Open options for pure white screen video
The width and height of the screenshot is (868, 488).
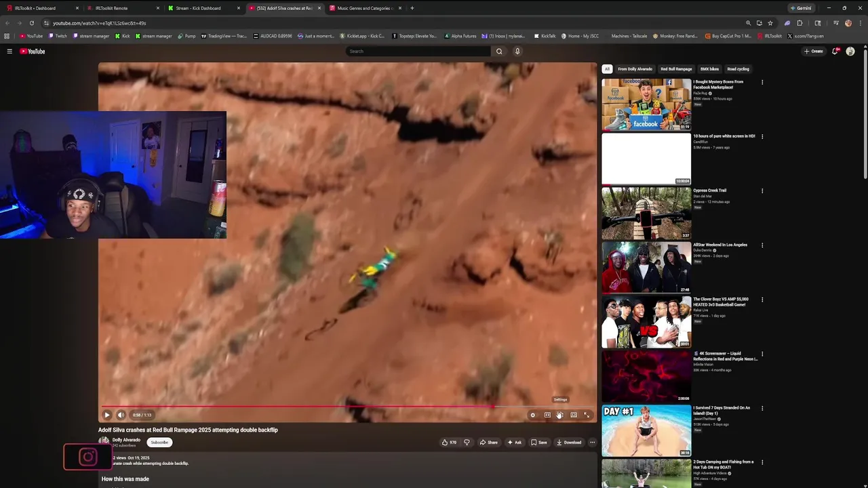tap(762, 137)
